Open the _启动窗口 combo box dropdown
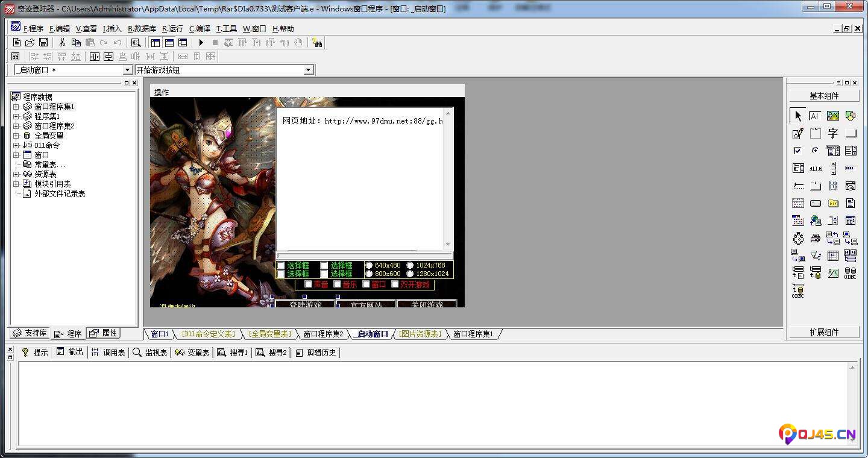 (127, 70)
